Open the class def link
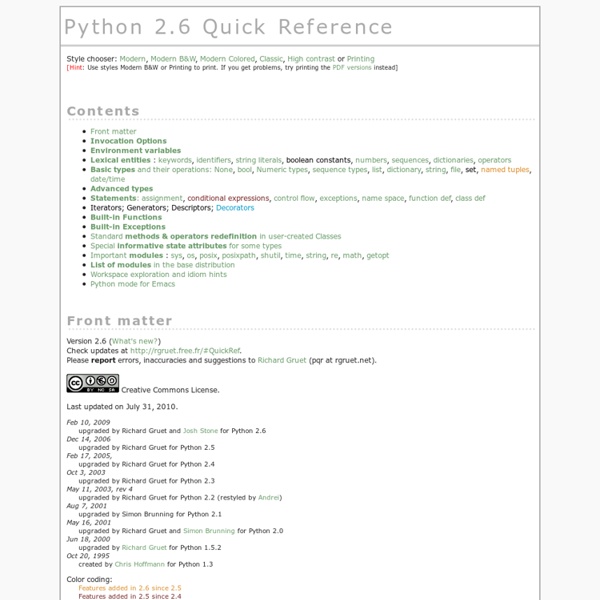 470,198
